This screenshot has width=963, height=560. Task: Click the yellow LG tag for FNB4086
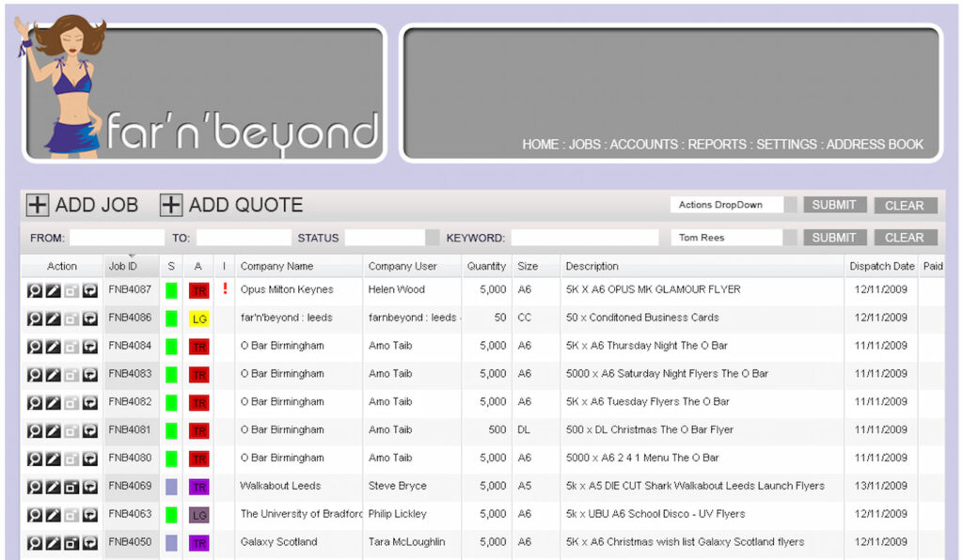(199, 319)
